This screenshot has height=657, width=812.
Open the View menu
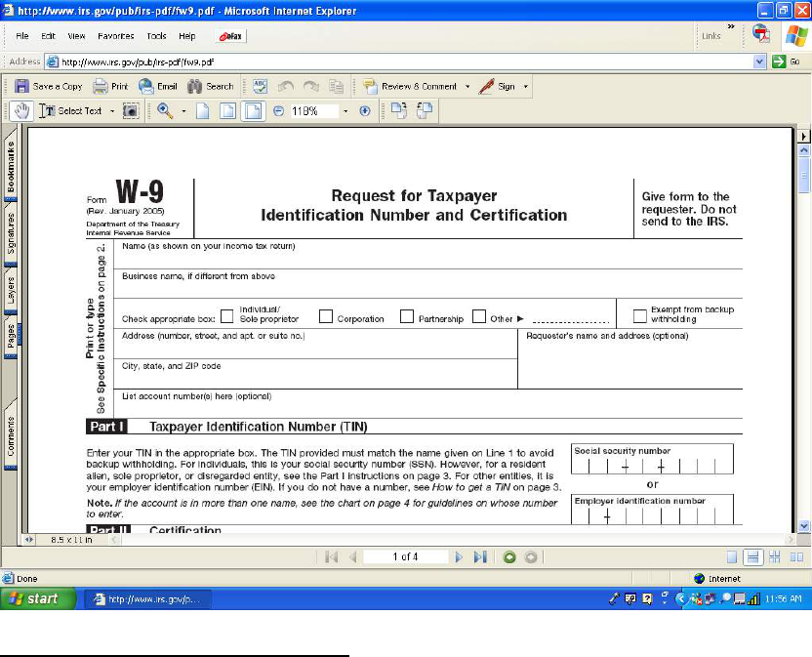pyautogui.click(x=77, y=36)
